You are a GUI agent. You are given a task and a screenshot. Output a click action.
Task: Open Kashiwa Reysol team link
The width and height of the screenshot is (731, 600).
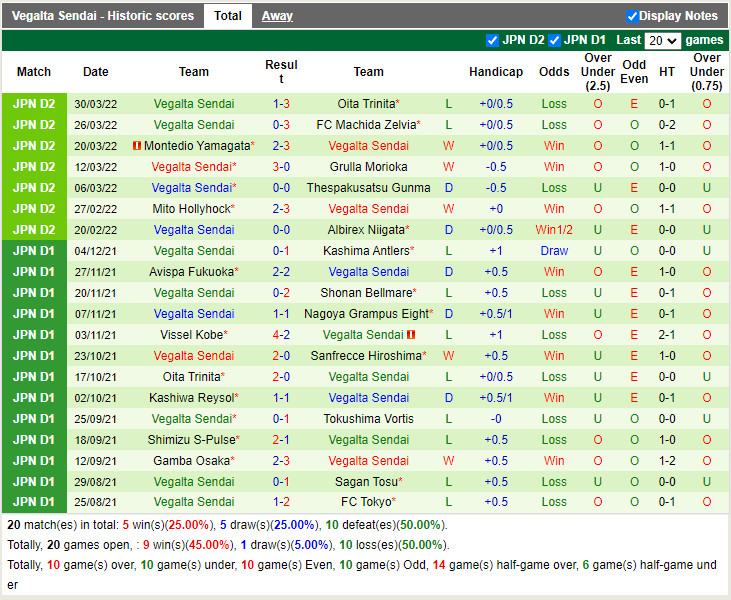click(x=193, y=398)
